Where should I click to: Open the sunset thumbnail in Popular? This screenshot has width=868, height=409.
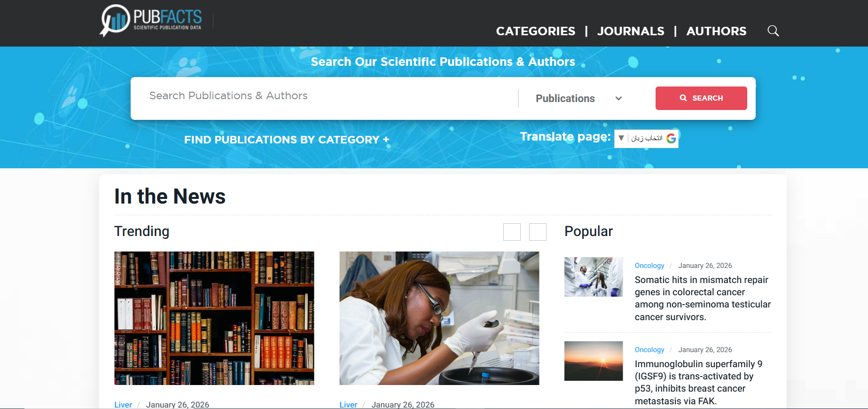pyautogui.click(x=594, y=361)
